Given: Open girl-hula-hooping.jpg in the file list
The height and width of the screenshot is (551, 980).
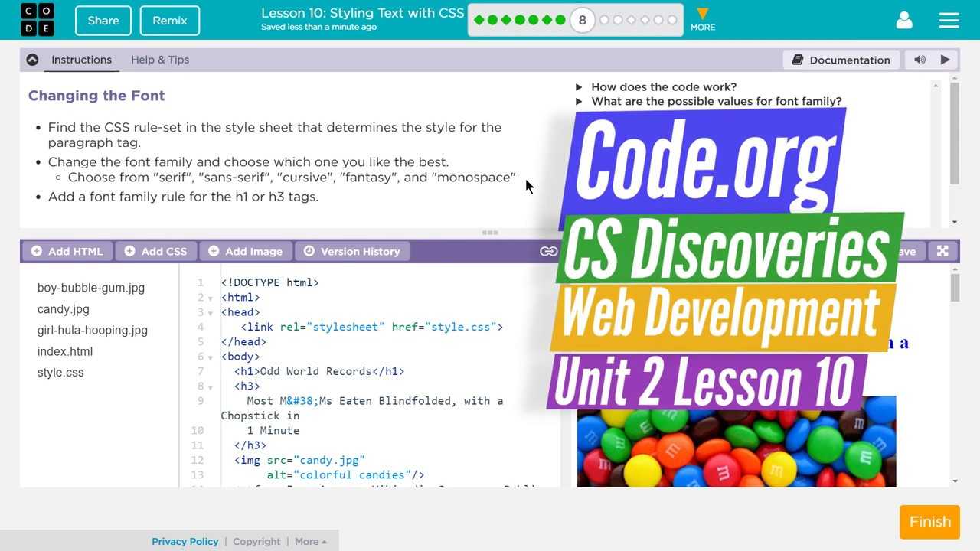Looking at the screenshot, I should [x=93, y=330].
